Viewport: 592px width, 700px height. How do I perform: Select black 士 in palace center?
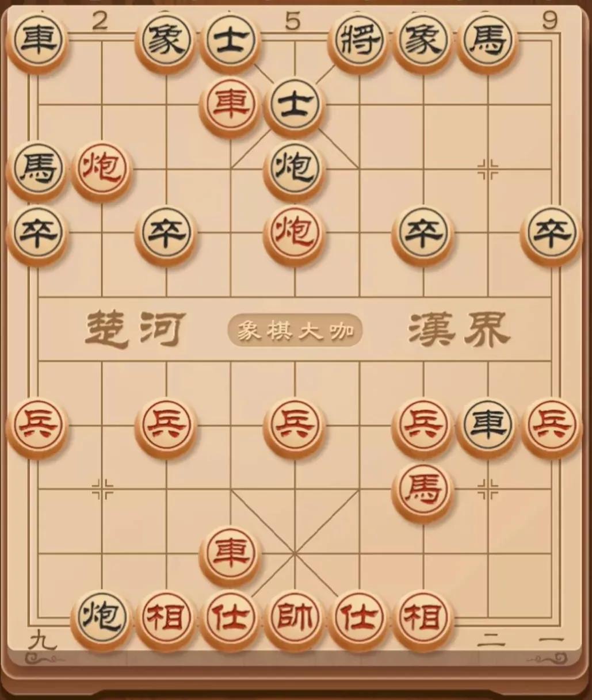tap(295, 105)
